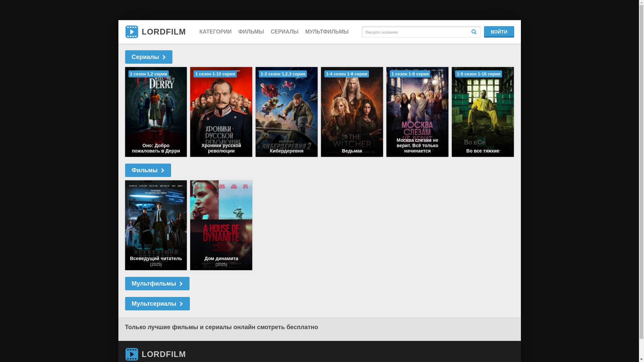The height and width of the screenshot is (362, 644).
Task: Expand the Мультфильмы section heading
Action: 157,284
